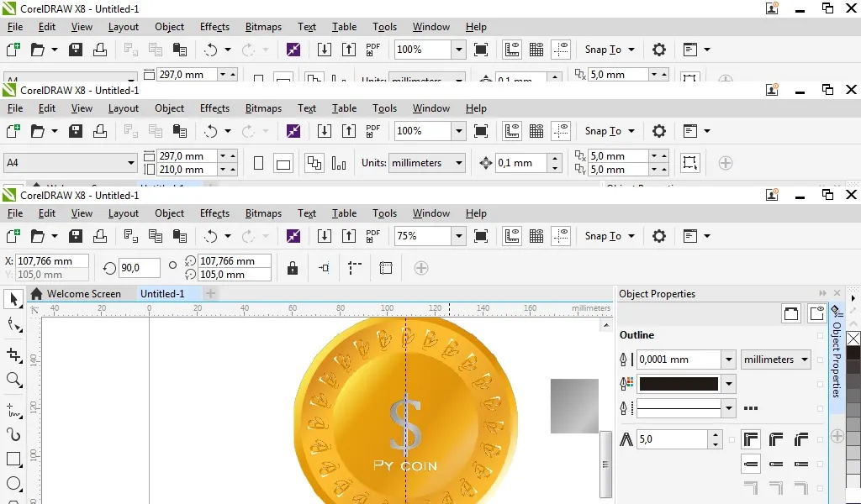Click Save icon in bottom window toolbar

coord(75,236)
